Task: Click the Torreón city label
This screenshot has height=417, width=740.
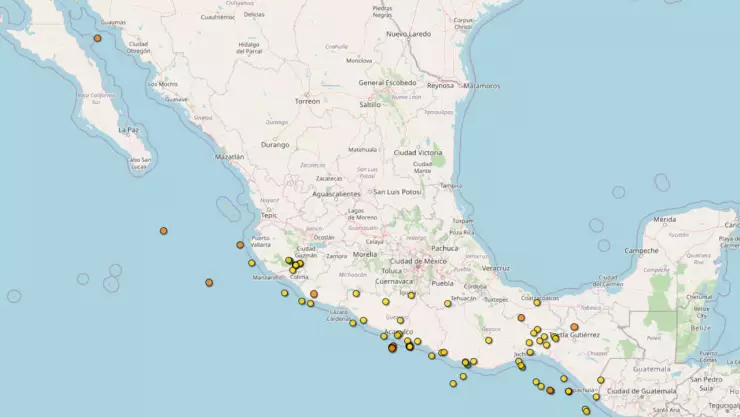Action: point(307,101)
